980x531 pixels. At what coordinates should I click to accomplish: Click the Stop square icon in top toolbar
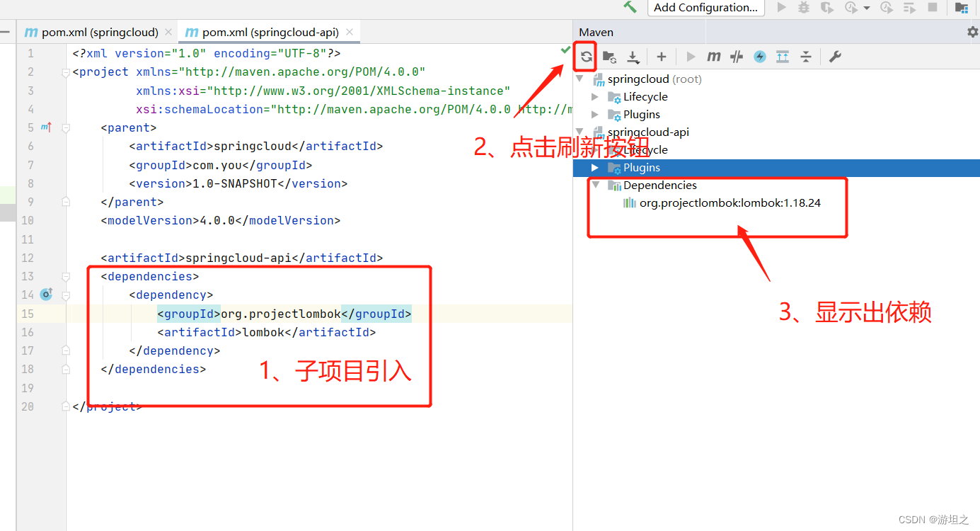[x=933, y=7]
